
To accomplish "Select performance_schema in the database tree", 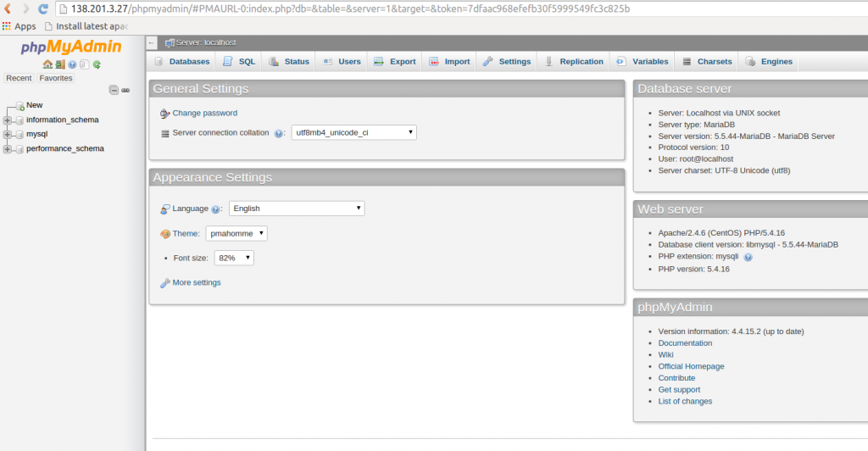I will tap(65, 148).
